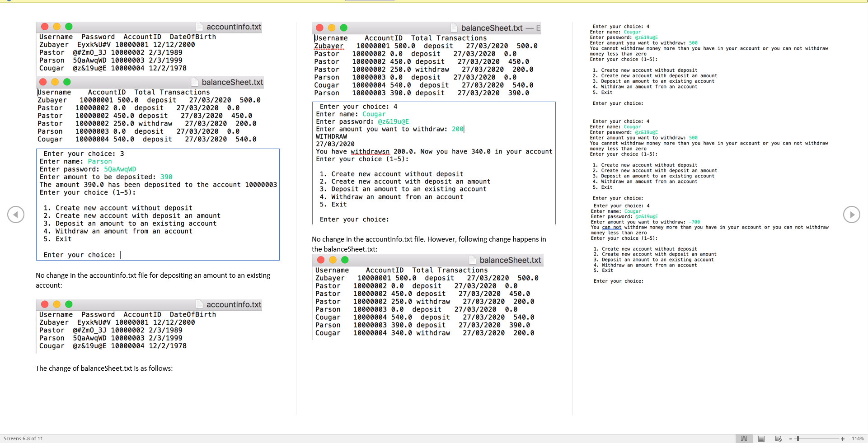Click "Enter amount you want to withdraw: -700"
This screenshot has height=443, width=868.
click(645, 222)
